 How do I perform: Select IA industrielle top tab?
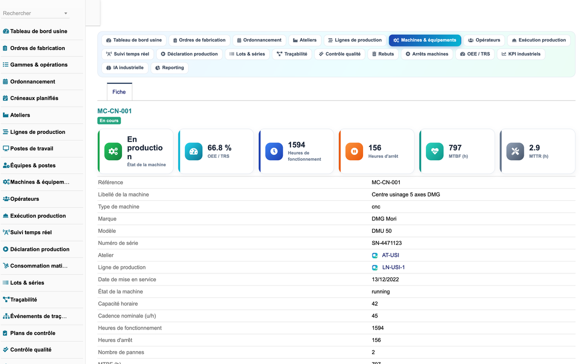tap(125, 68)
